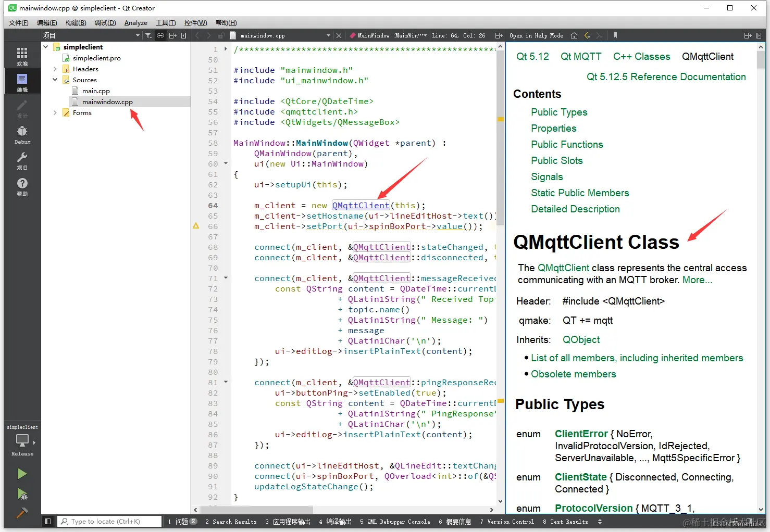Open the 帮助(H) menu
This screenshot has height=532, width=770.
226,23
